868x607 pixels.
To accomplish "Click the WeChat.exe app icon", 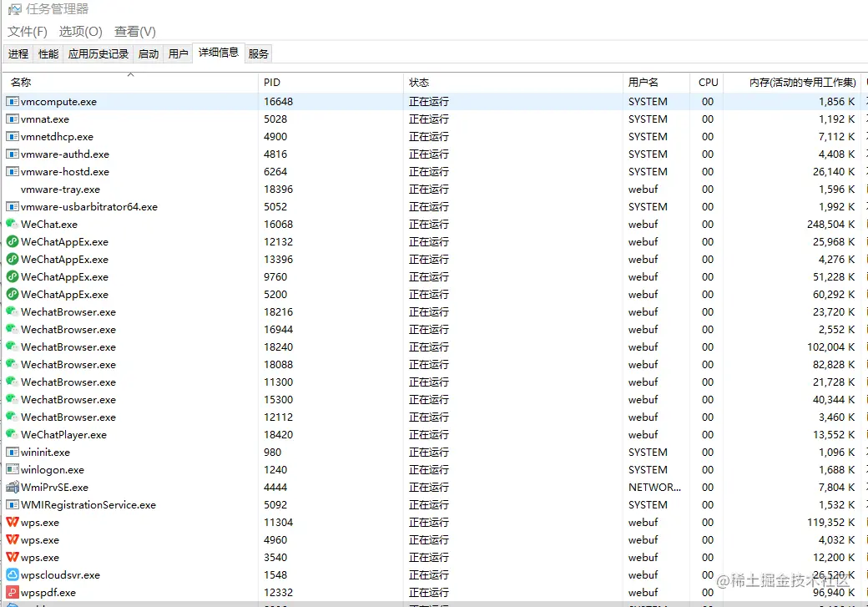I will [13, 225].
